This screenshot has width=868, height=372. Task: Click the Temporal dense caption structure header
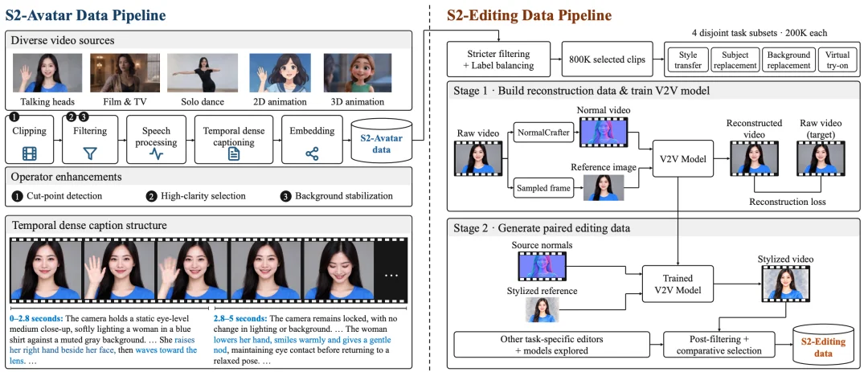point(89,225)
